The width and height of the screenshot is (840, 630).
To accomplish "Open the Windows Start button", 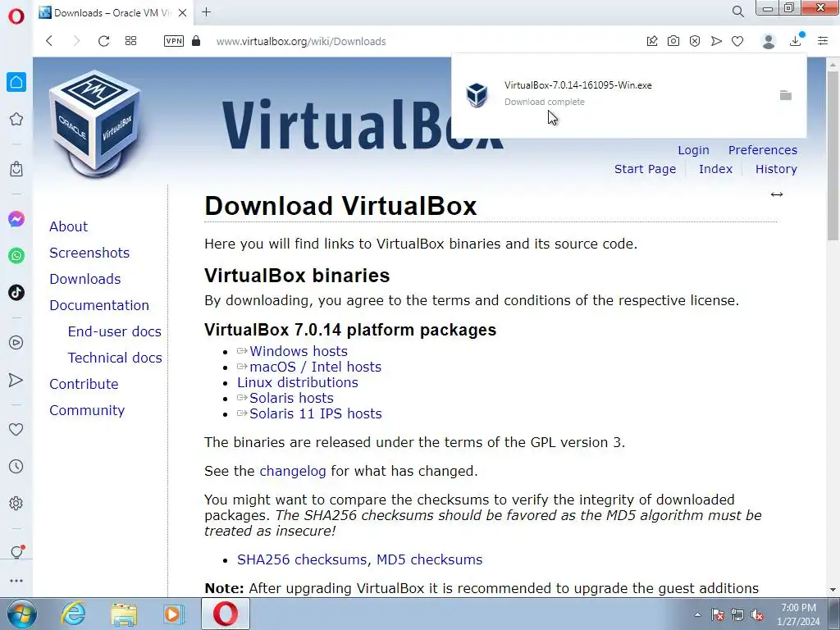I will tap(21, 614).
